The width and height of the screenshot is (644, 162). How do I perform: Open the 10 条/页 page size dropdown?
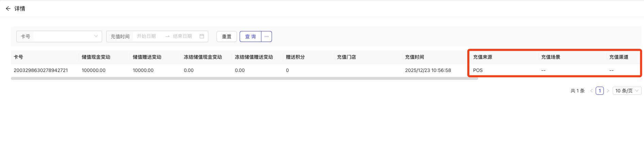pyautogui.click(x=627, y=91)
